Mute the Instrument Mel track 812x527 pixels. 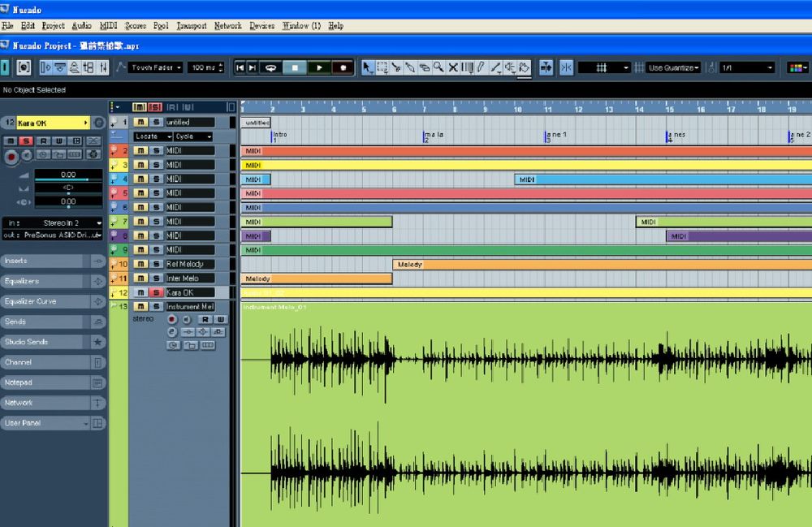pyautogui.click(x=140, y=306)
